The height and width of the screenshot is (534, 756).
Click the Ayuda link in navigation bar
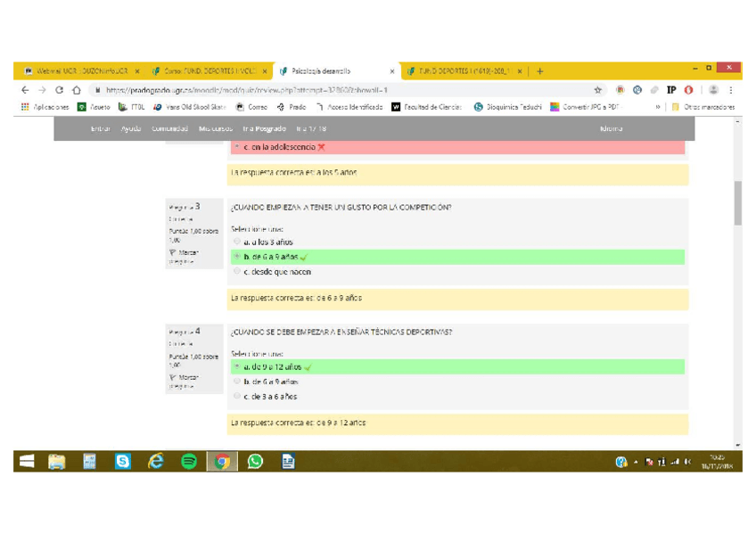point(130,128)
